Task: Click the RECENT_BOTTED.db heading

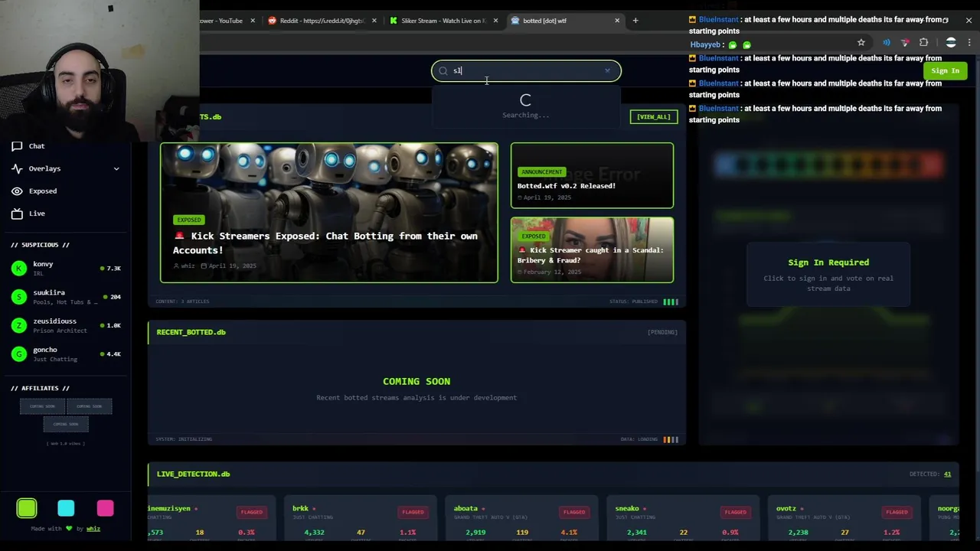Action: click(x=191, y=332)
